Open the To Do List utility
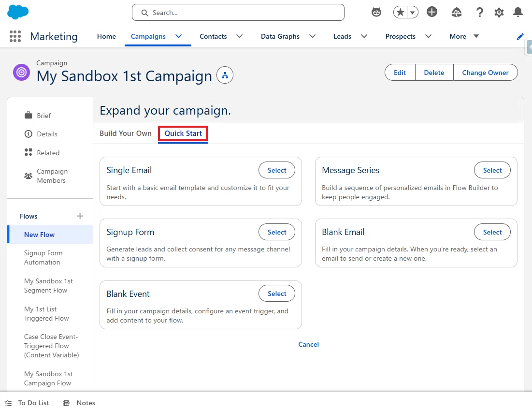Screen dimensions: 532x412 [27, 403]
